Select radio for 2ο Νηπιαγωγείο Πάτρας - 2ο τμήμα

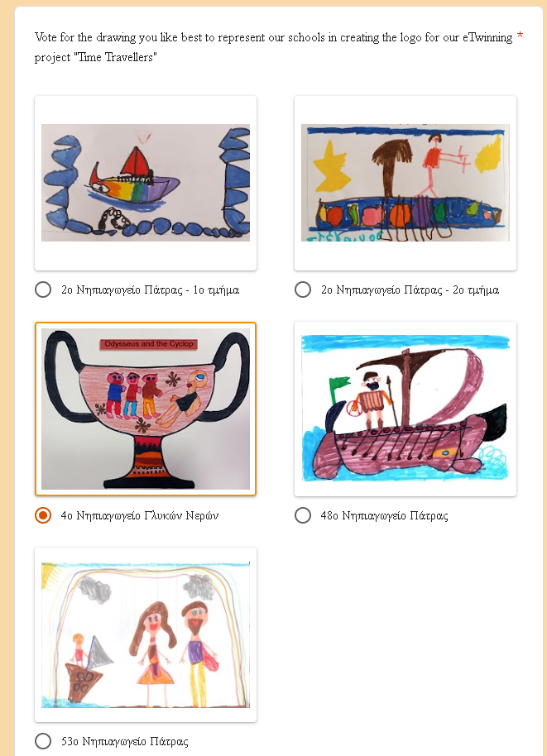pyautogui.click(x=303, y=289)
